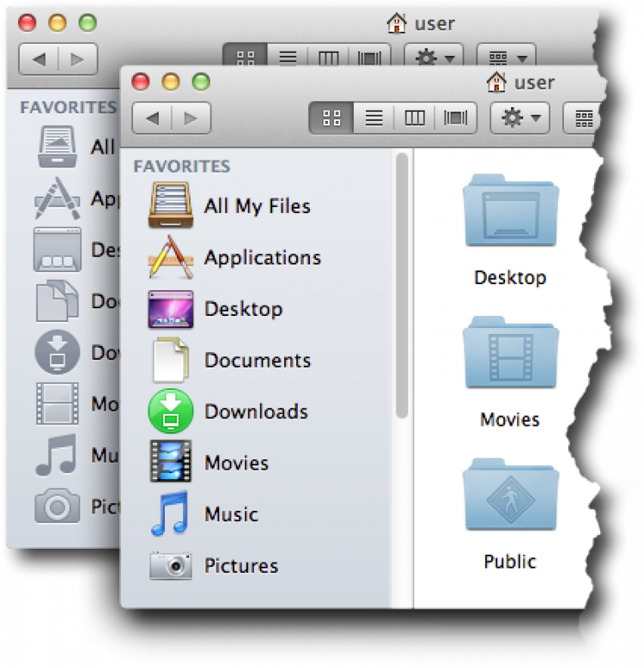Switch front window to column view
Viewport: 644px width, 668px height.
coord(415,118)
